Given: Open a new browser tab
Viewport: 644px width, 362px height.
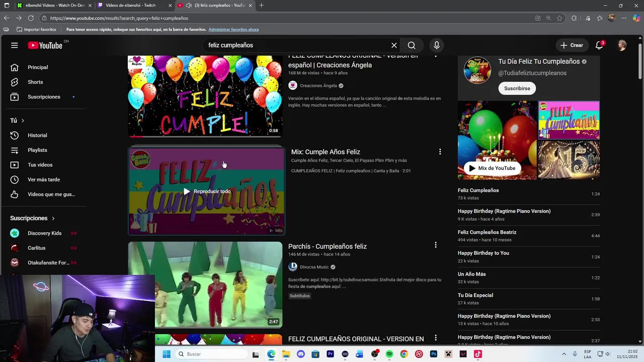Looking at the screenshot, I should (261, 6).
